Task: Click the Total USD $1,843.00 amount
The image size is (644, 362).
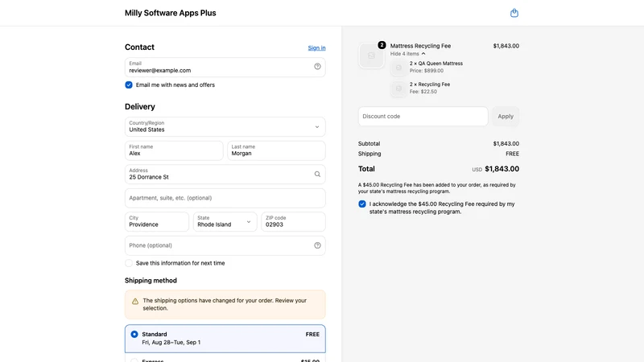Action: (495, 169)
